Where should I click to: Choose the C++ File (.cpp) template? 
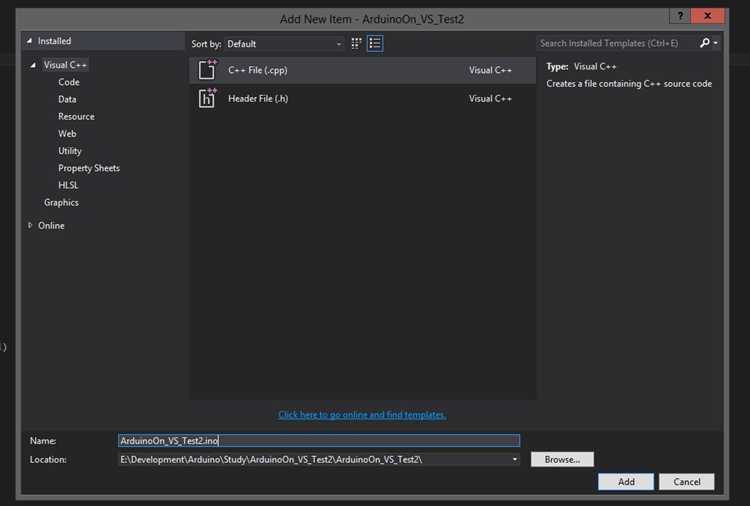363,70
